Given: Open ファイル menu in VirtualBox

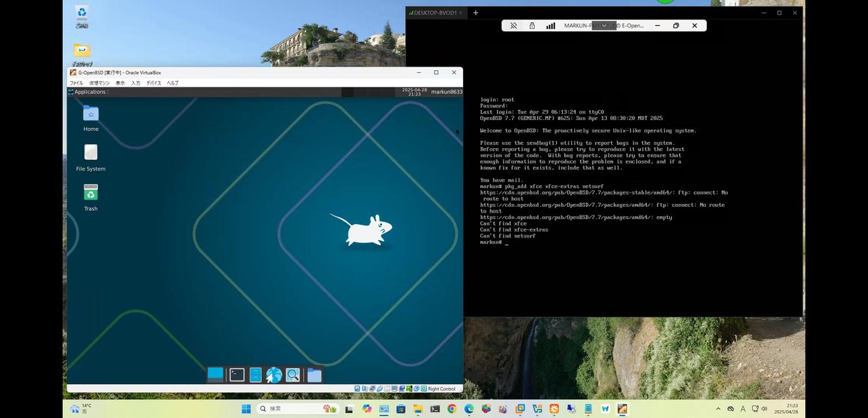Looking at the screenshot, I should pyautogui.click(x=77, y=83).
